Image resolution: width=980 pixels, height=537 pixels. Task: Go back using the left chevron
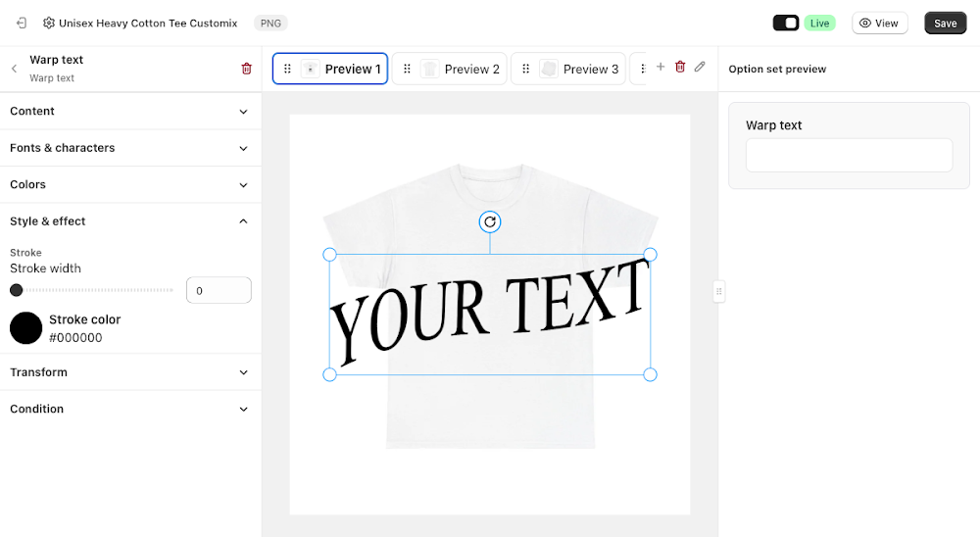tap(14, 69)
